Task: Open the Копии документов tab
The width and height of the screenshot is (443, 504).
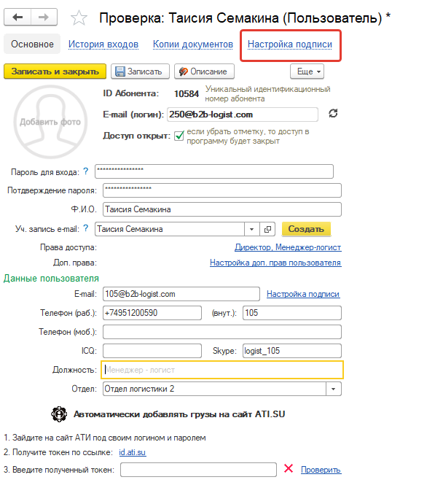Action: point(193,44)
